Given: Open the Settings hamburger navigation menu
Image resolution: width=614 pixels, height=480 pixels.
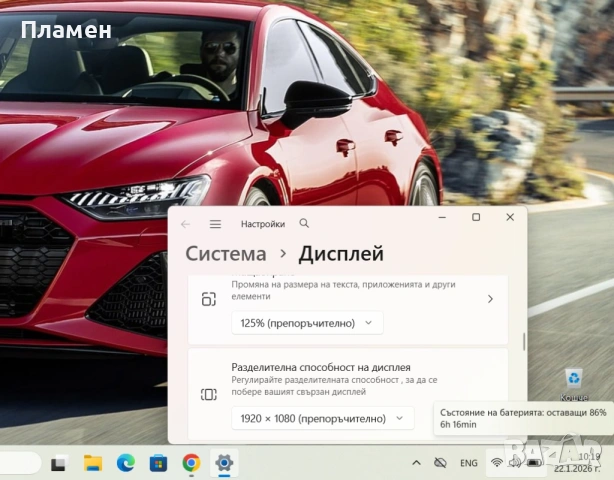Looking at the screenshot, I should pos(215,224).
